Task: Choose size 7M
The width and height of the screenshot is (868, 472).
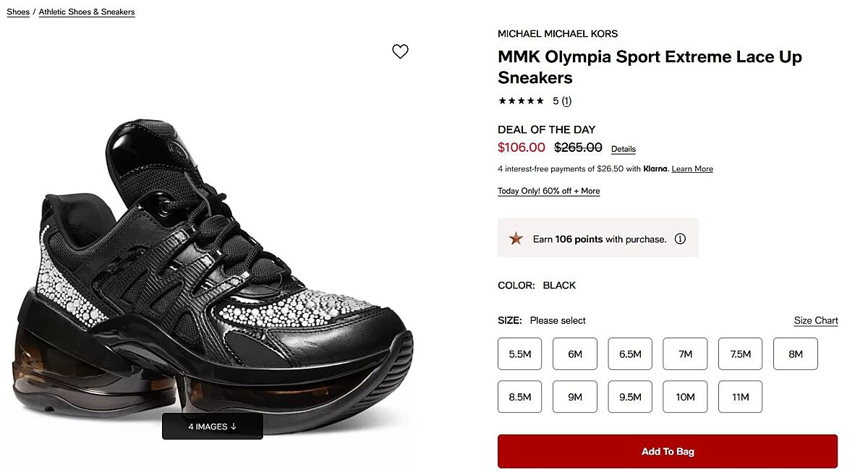Action: coord(685,354)
